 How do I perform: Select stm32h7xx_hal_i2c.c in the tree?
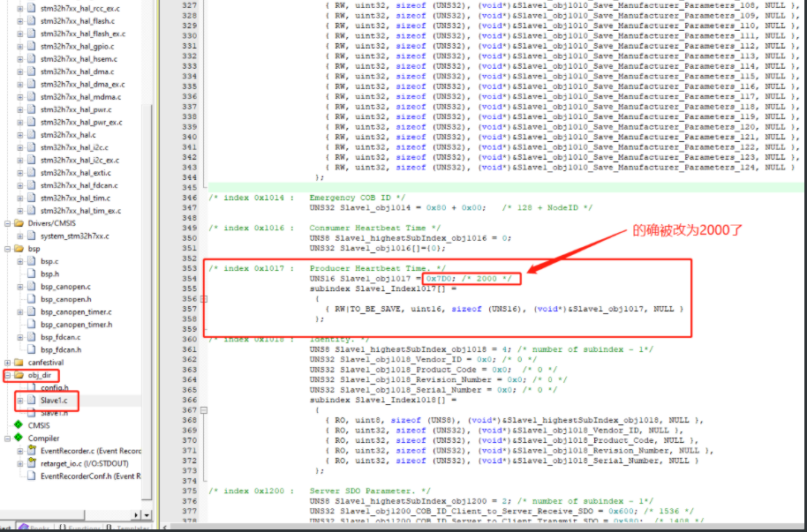pos(75,147)
